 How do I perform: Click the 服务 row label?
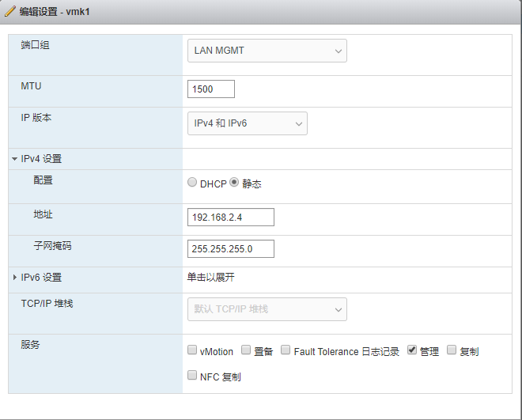[31, 345]
